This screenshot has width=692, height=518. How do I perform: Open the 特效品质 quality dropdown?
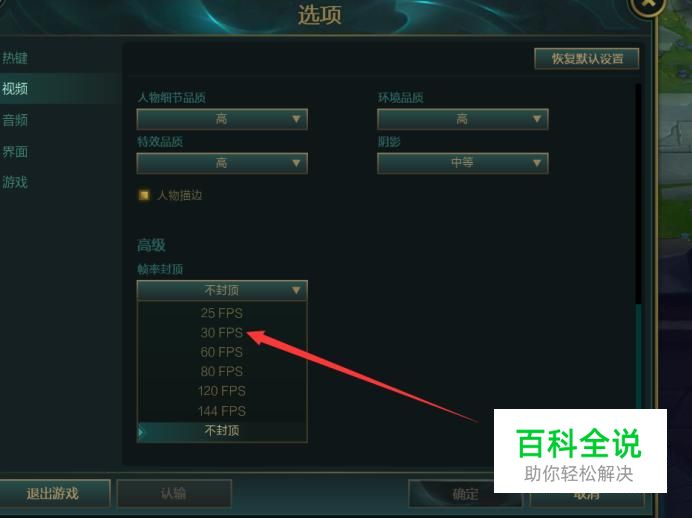tap(222, 163)
